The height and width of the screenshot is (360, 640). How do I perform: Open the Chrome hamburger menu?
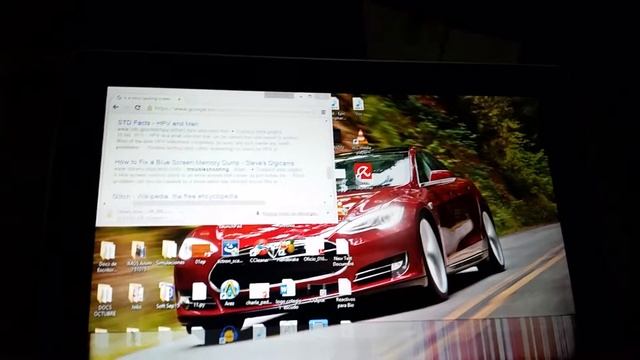coord(323,112)
